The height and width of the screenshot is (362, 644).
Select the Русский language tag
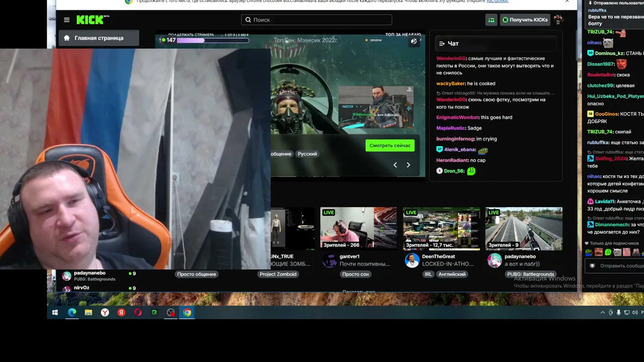pos(307,154)
